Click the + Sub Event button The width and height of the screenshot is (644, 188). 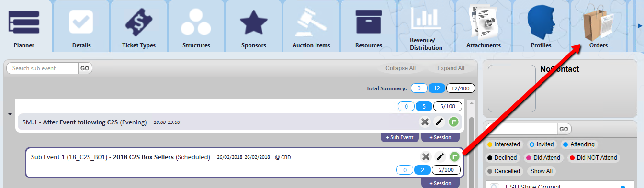[400, 137]
